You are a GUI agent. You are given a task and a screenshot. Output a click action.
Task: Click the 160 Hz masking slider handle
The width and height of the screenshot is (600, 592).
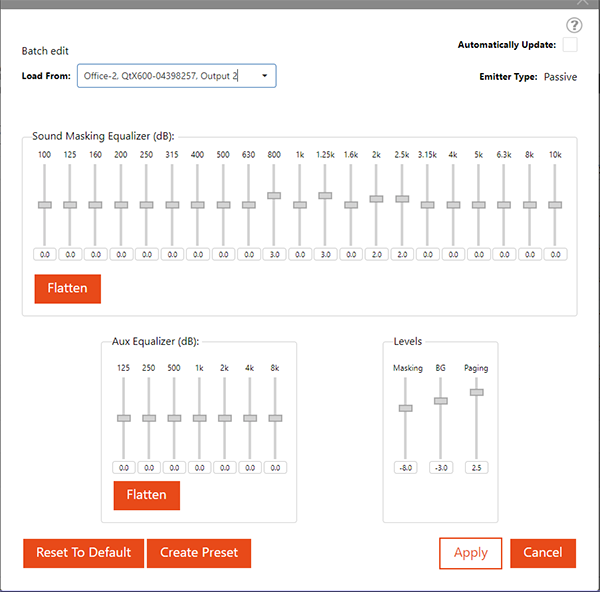(95, 205)
